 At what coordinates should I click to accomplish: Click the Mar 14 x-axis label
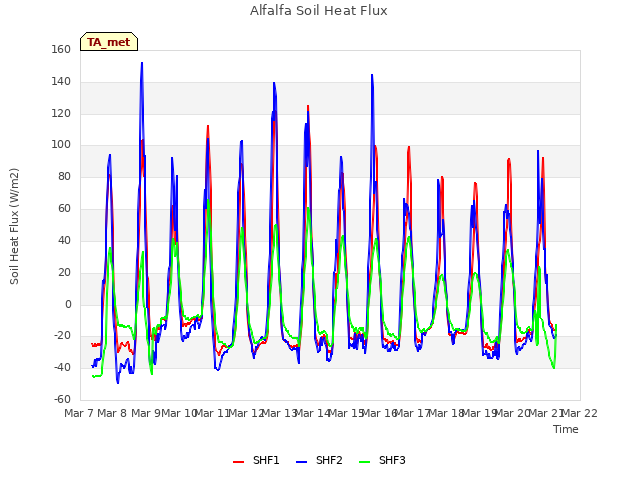pos(312,413)
